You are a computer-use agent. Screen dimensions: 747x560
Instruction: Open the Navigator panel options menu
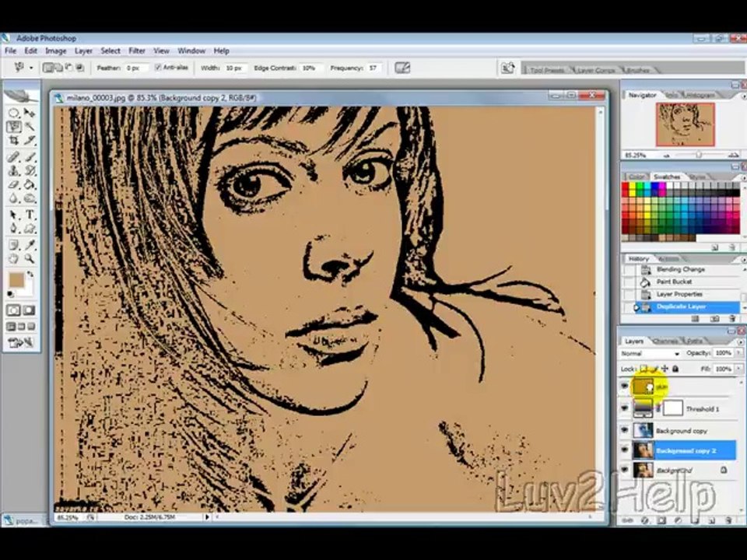[743, 96]
